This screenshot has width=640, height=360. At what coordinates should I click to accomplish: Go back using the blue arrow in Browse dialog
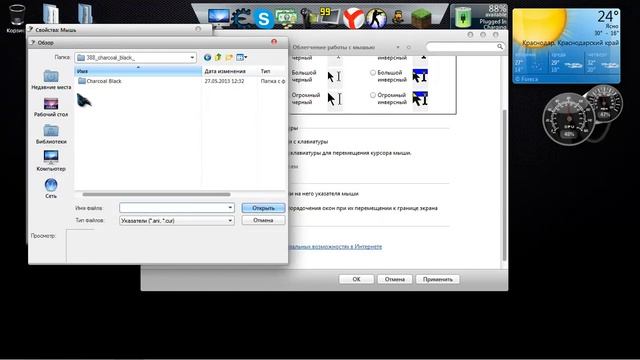[x=207, y=58]
